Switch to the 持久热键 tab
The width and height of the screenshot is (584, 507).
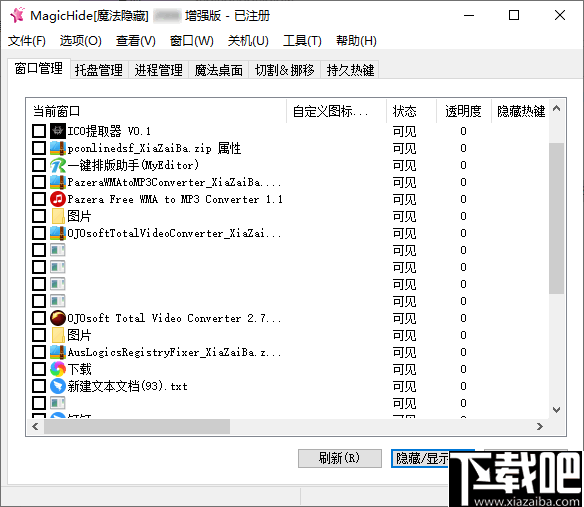(x=350, y=70)
